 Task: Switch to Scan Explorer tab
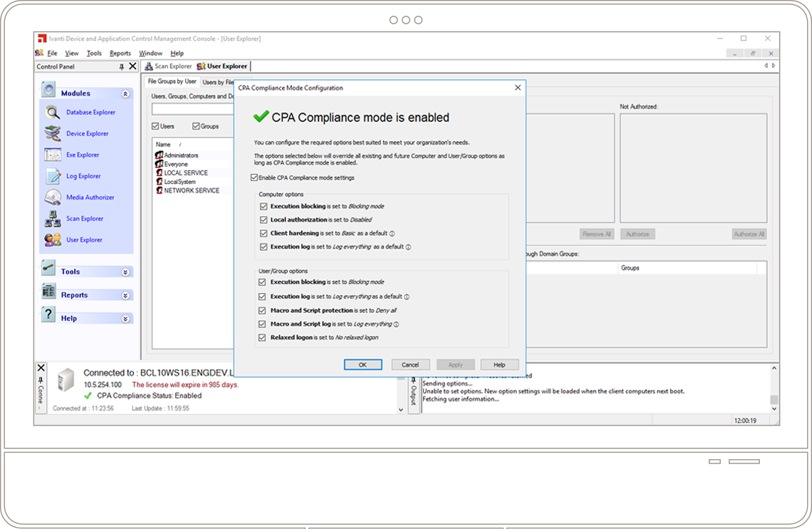point(168,66)
